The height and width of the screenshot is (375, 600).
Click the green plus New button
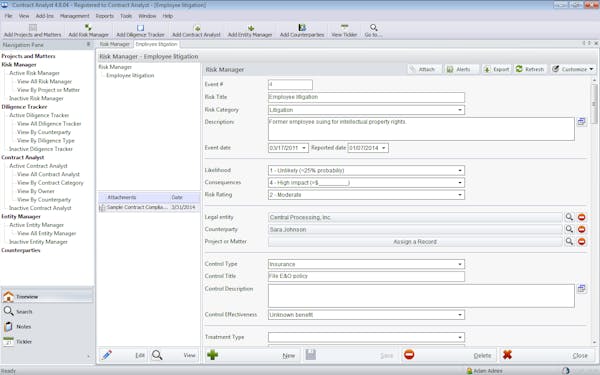pyautogui.click(x=251, y=355)
